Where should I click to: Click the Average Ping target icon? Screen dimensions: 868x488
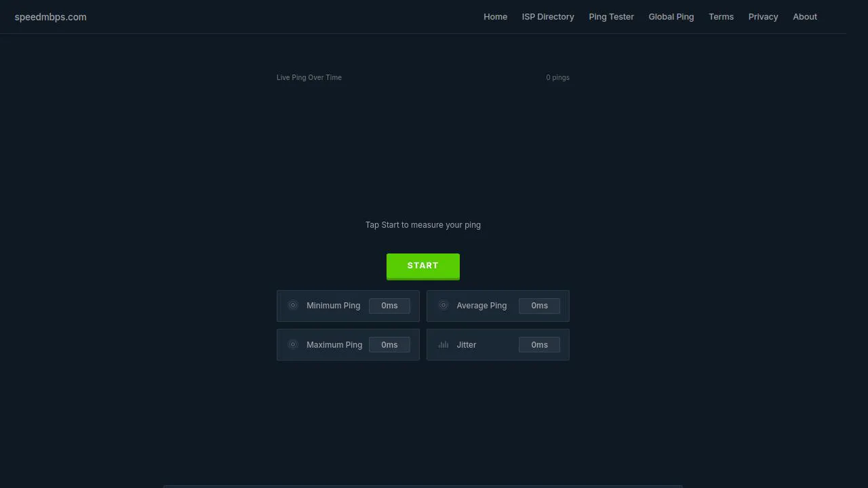point(443,305)
